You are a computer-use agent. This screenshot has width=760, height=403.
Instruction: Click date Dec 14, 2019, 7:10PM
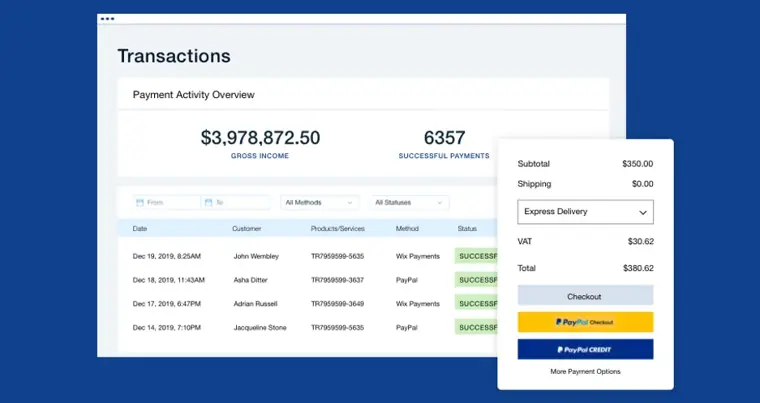click(167, 327)
